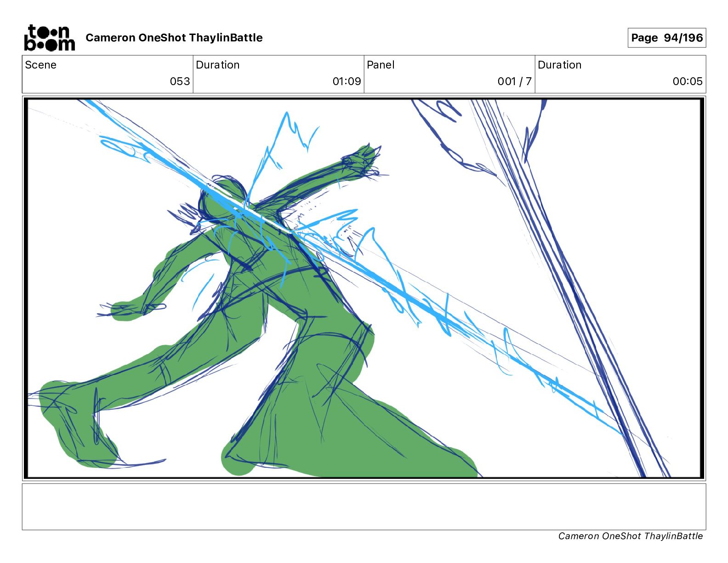Click the footer text Cameron OneShot ThaylinBattle
This screenshot has width=728, height=563.
(630, 536)
